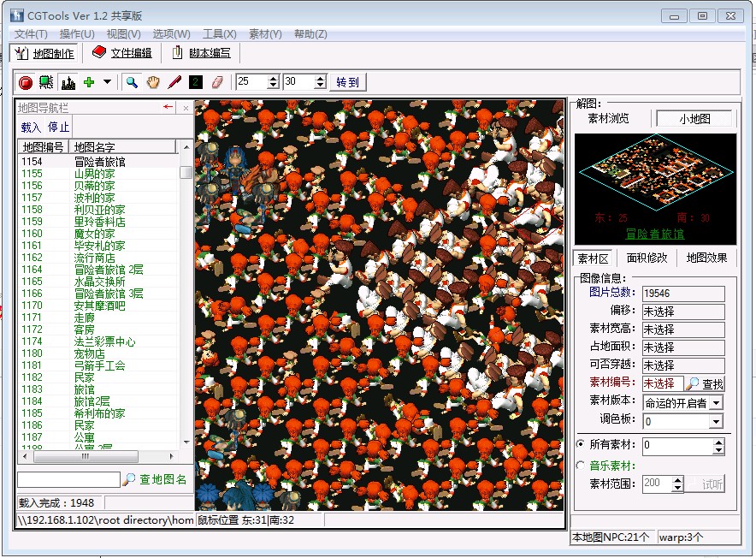
Task: Open the 素材区 tab
Action: [593, 258]
